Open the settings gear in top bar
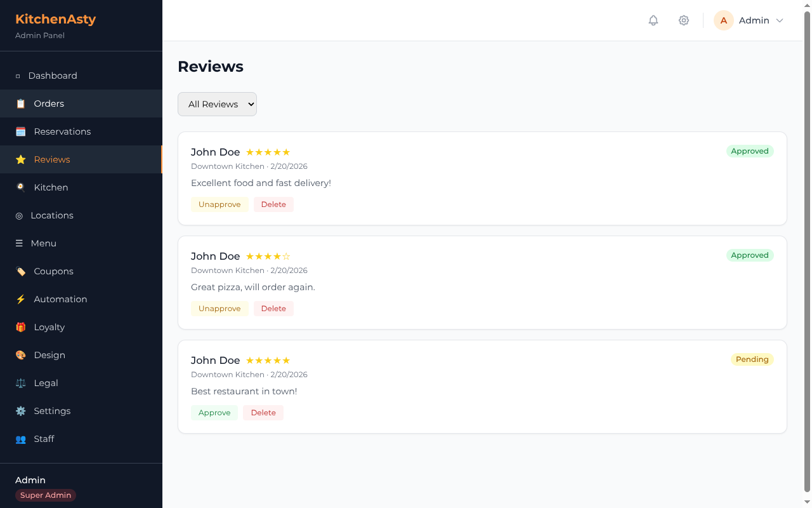Viewport: 812px width, 508px height. [684, 20]
